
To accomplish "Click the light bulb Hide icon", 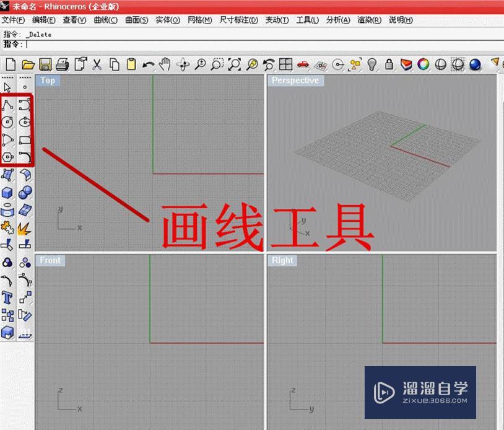I will coord(372,64).
